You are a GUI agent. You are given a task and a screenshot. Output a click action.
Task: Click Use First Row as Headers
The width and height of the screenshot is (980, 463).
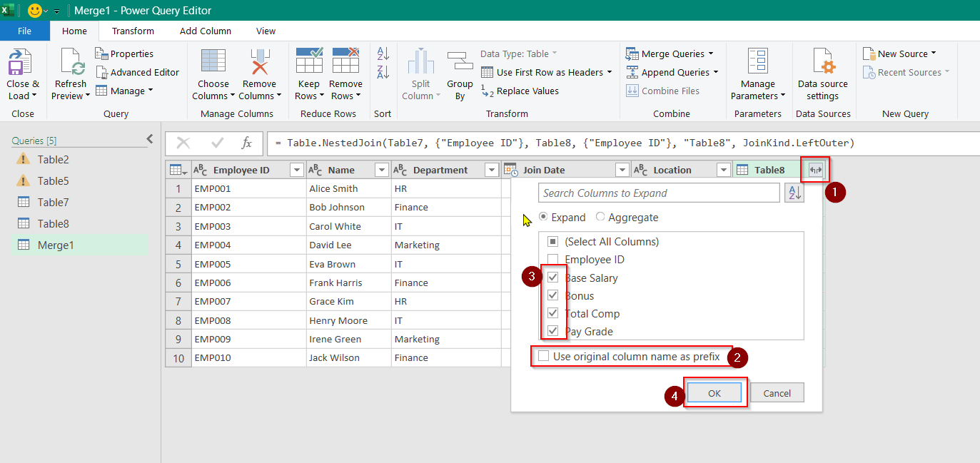[547, 72]
